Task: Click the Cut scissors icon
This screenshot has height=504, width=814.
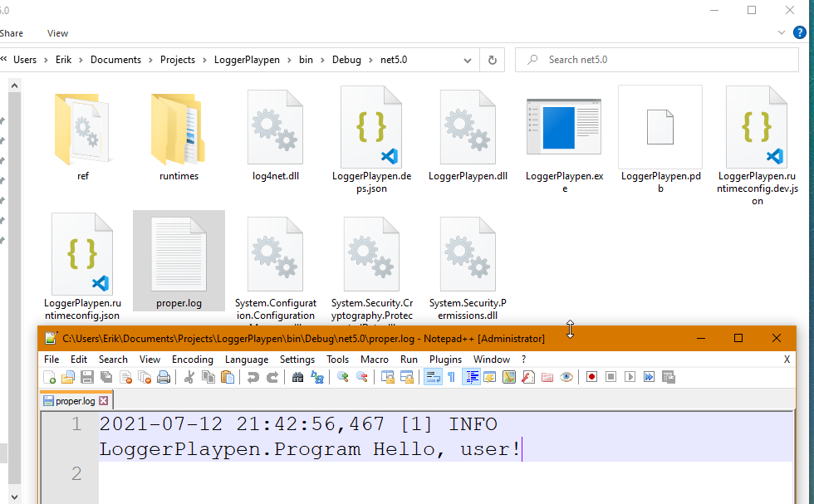Action: [x=189, y=377]
